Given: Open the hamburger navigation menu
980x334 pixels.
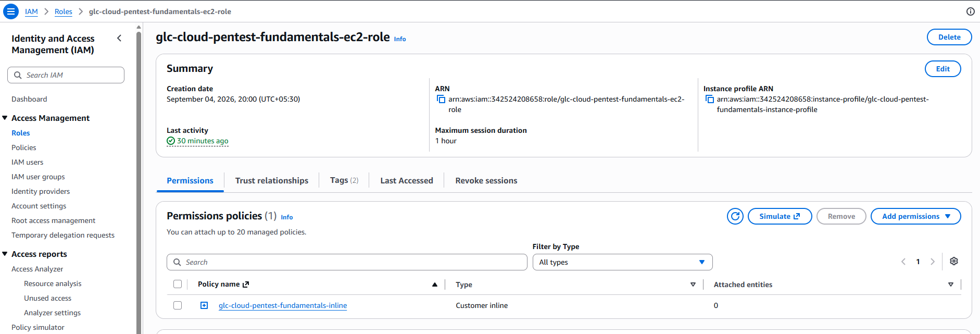Looking at the screenshot, I should [11, 11].
